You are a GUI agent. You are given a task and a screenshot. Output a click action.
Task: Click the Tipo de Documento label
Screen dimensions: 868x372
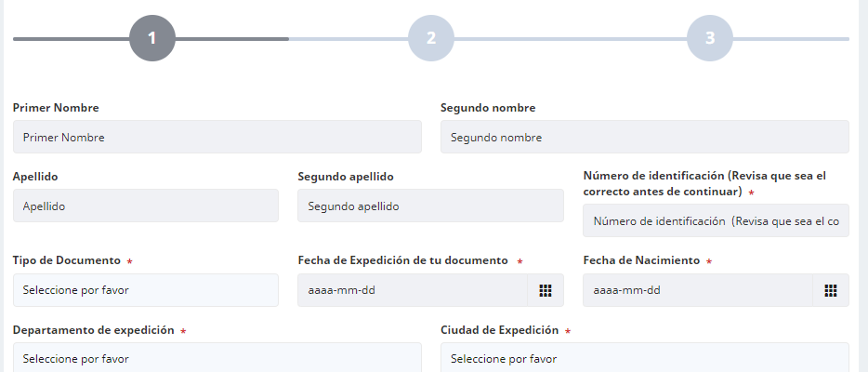66,260
